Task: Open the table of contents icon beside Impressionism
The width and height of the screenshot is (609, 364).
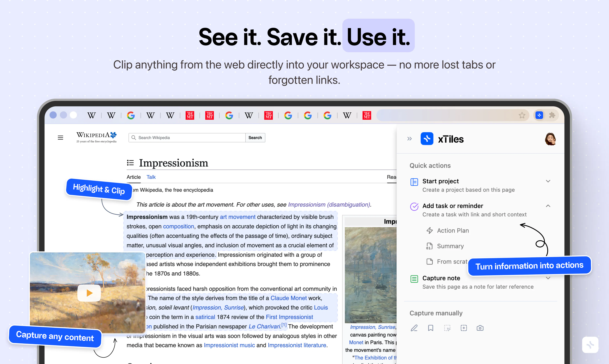Action: tap(130, 163)
